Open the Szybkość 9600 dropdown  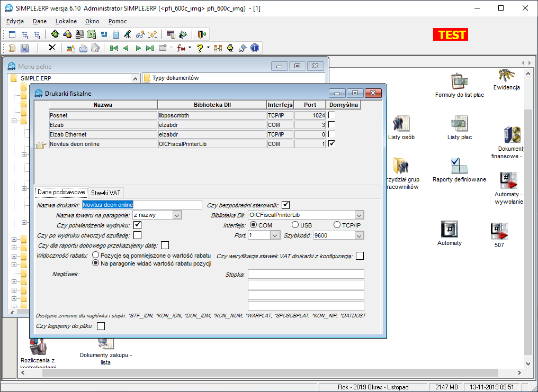click(359, 235)
